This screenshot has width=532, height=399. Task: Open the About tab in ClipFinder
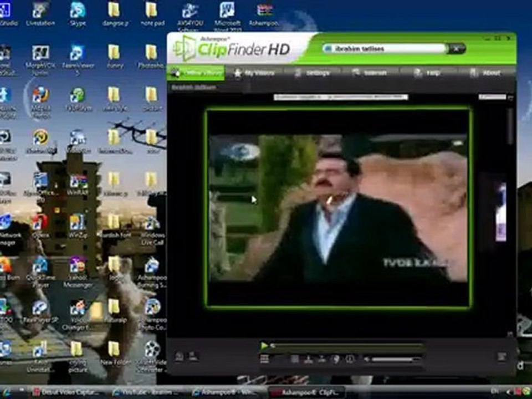click(486, 73)
